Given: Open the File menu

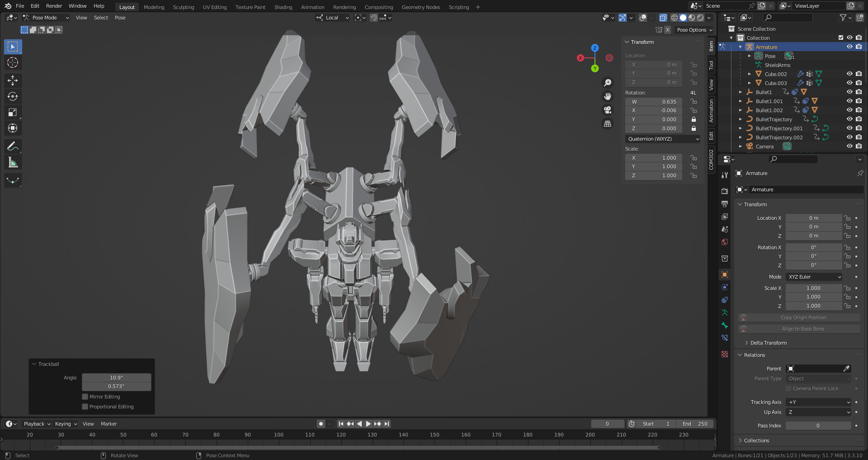Looking at the screenshot, I should click(20, 6).
